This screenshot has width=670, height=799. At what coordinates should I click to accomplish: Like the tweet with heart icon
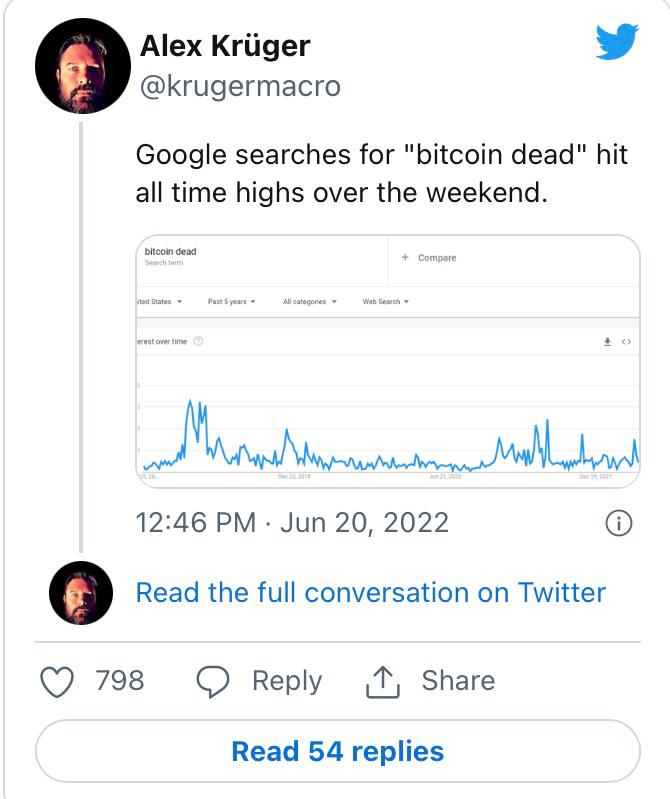[x=57, y=681]
